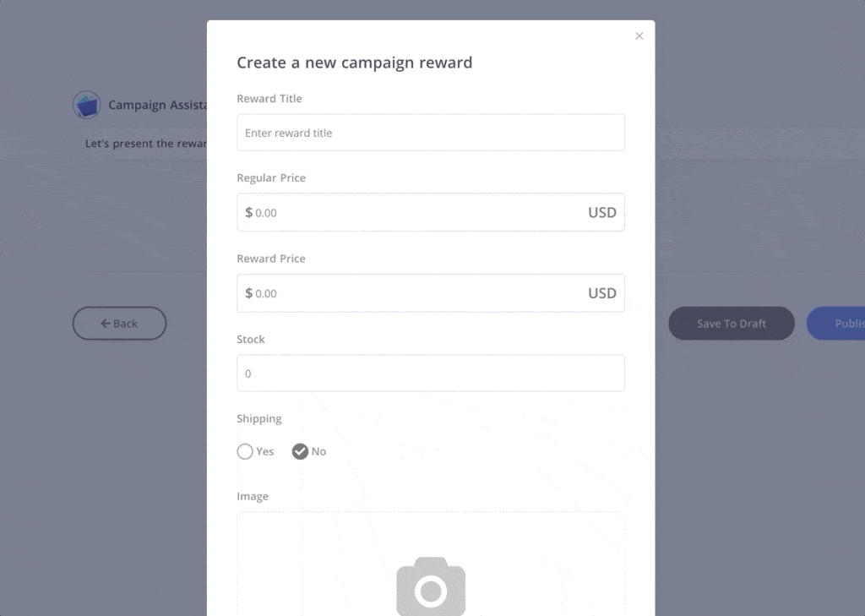Click the Reward Title input field

click(431, 133)
